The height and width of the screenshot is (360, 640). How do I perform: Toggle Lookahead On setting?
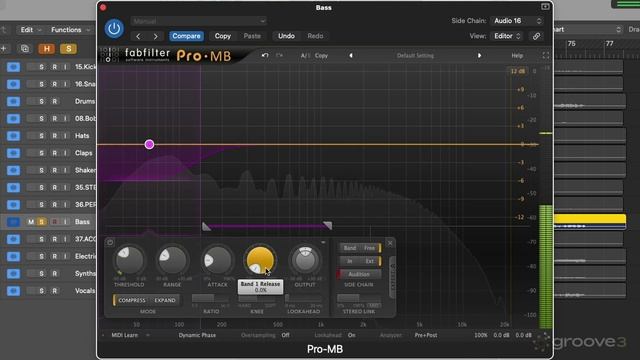pyautogui.click(x=351, y=335)
